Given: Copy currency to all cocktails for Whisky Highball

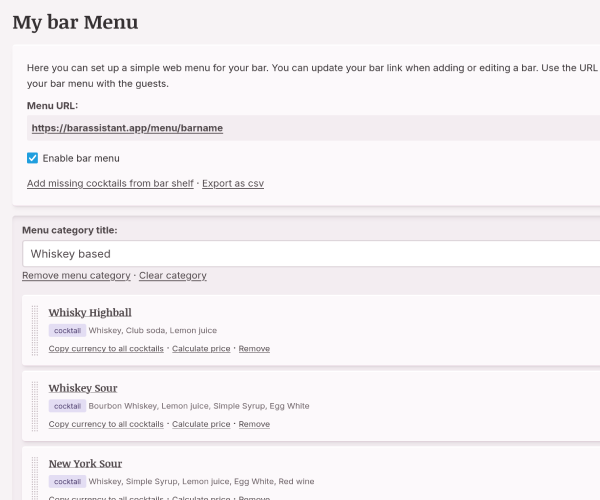Looking at the screenshot, I should (x=106, y=348).
